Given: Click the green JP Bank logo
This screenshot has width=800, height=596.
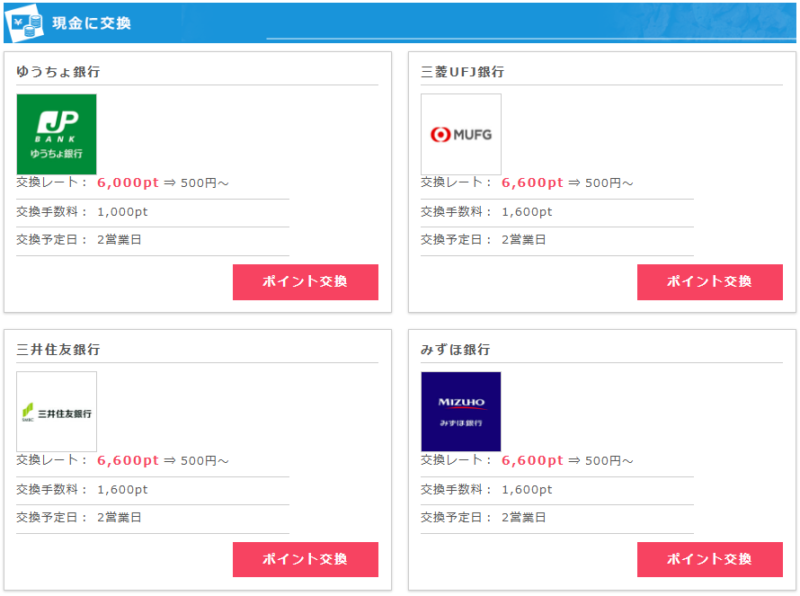Looking at the screenshot, I should [x=57, y=134].
